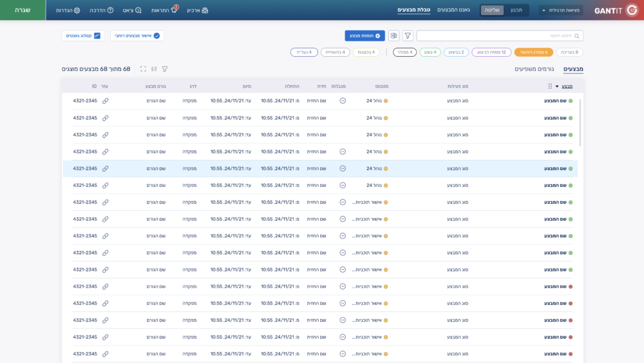Screen dimensions: 644x363
Task: Click restriction circle icon in first row
Action: coord(343,101)
